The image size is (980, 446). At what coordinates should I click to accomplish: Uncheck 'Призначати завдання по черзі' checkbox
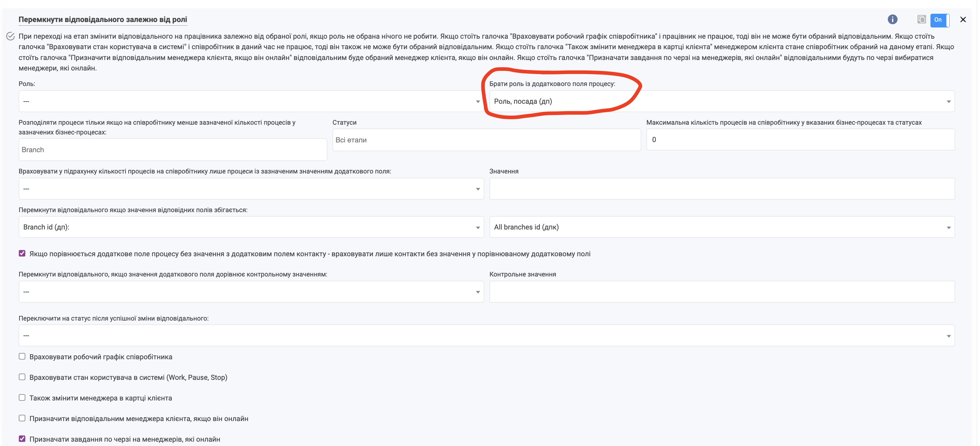point(22,438)
